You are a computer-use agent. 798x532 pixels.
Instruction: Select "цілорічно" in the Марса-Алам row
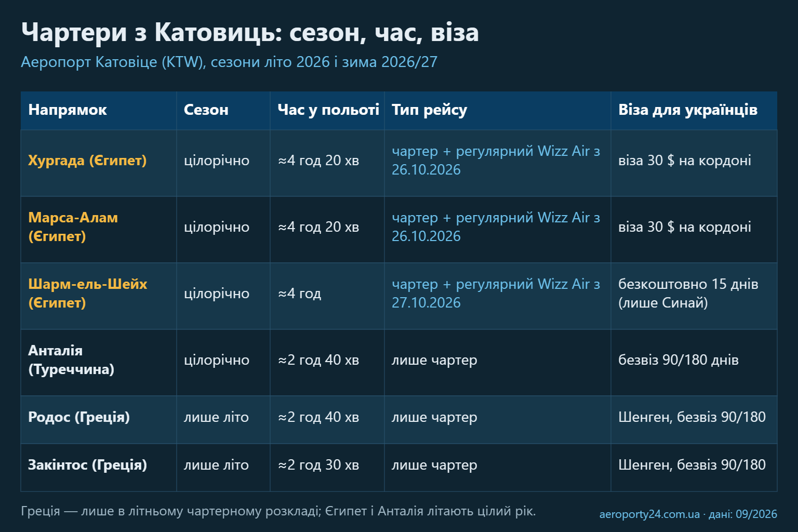coord(217,227)
